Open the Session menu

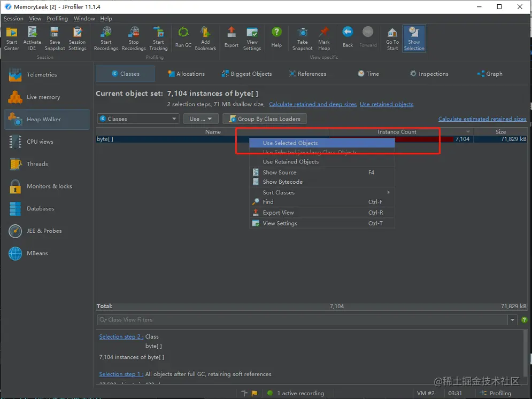(13, 19)
